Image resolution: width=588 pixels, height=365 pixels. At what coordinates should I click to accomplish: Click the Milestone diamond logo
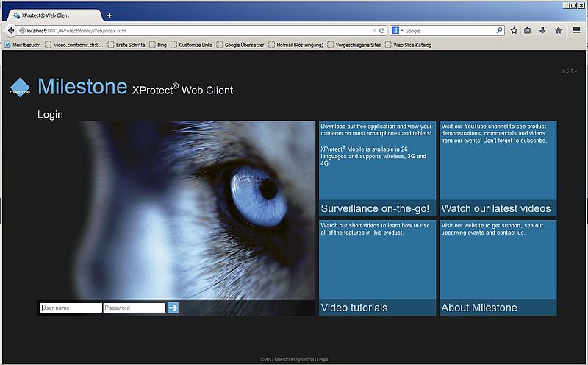pos(20,88)
